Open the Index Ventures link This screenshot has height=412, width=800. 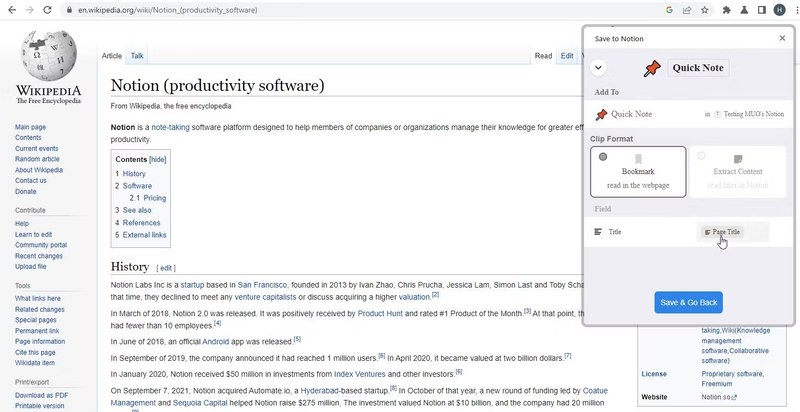point(360,374)
